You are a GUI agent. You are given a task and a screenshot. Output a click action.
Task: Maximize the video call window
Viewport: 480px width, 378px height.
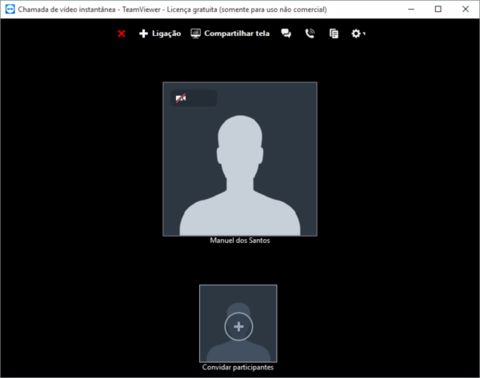[438, 9]
